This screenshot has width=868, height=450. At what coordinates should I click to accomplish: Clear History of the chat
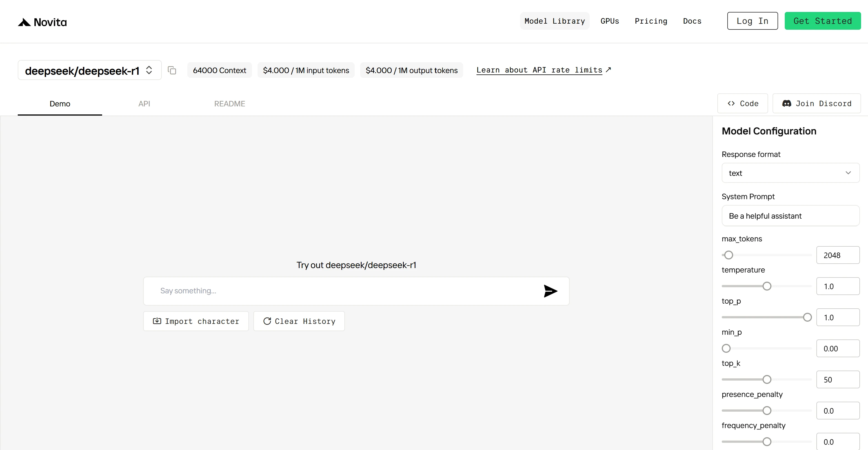pos(299,321)
